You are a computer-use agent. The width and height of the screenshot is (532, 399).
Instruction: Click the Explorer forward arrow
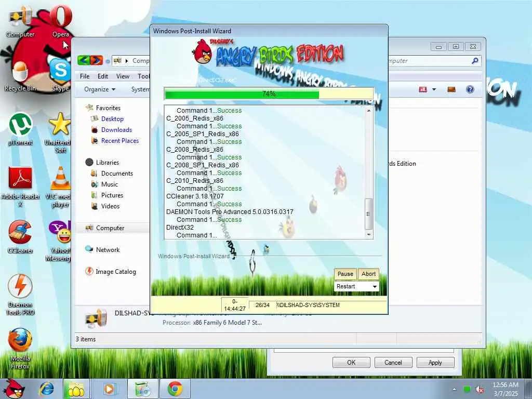(96, 60)
